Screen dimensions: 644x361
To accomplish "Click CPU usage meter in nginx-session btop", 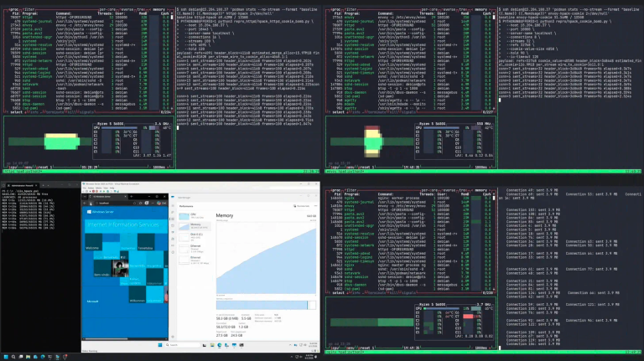I will (x=442, y=308).
